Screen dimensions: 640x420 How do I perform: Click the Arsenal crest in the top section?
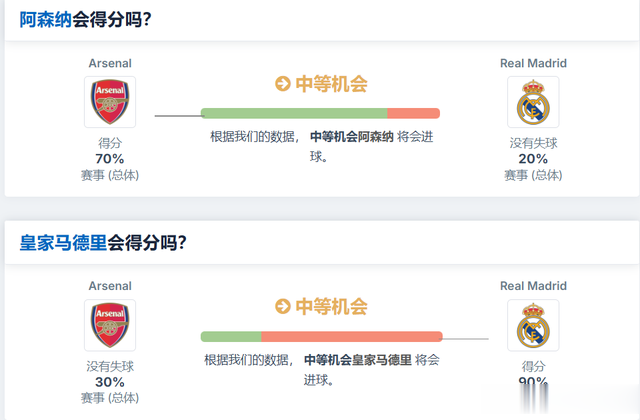click(x=110, y=102)
